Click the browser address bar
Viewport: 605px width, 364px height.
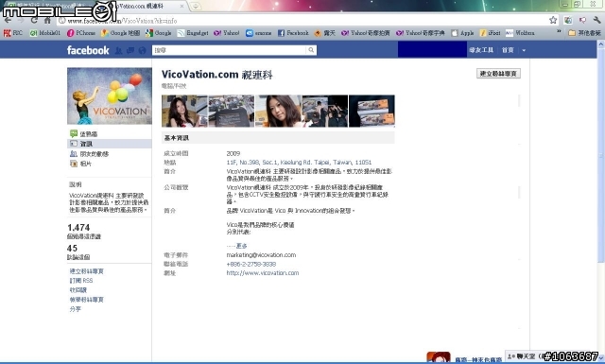302,21
